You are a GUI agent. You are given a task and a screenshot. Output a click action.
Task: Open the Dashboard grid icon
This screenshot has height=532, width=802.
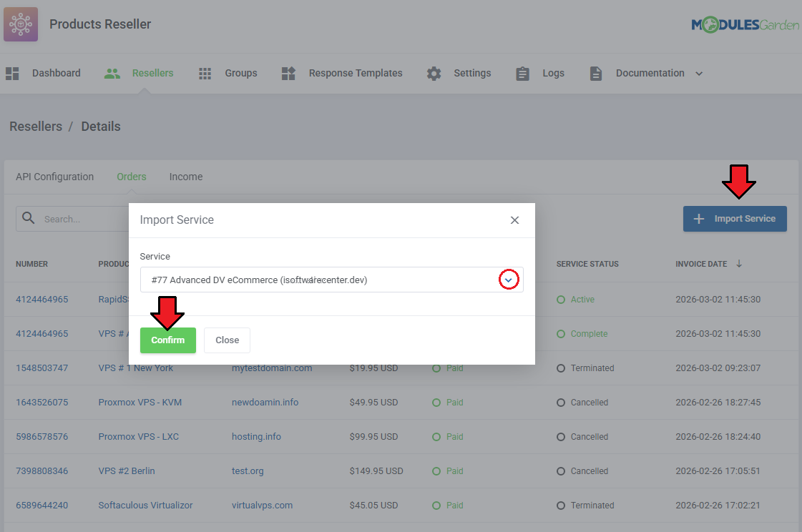coord(12,73)
